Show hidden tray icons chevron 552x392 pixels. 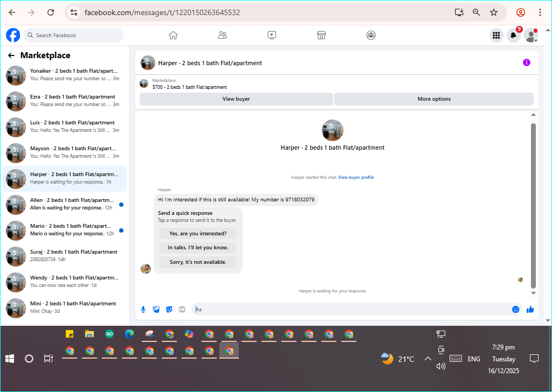tap(427, 359)
